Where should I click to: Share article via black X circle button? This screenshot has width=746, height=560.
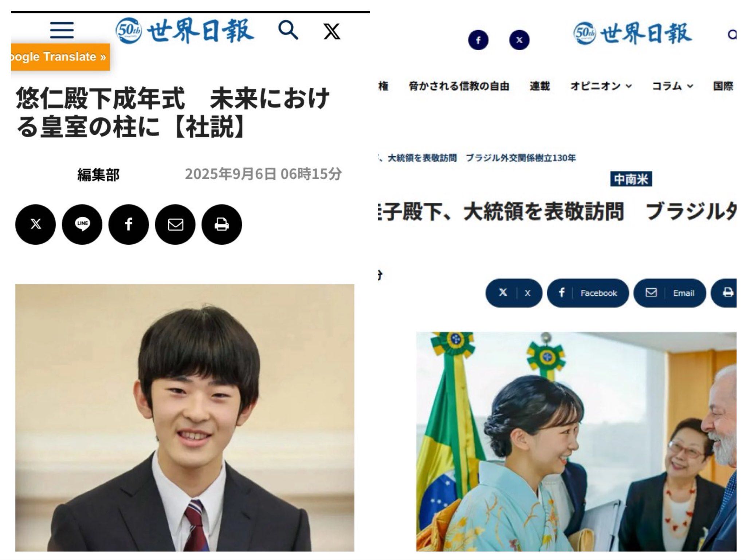pos(36,224)
